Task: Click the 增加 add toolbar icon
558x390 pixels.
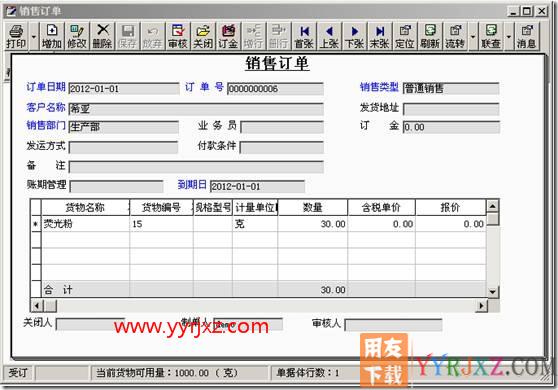Action: pos(52,36)
